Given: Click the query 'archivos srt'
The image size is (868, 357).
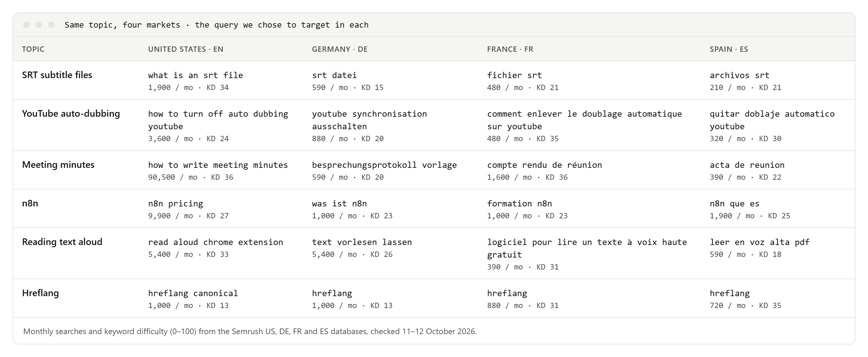Looking at the screenshot, I should tap(740, 75).
